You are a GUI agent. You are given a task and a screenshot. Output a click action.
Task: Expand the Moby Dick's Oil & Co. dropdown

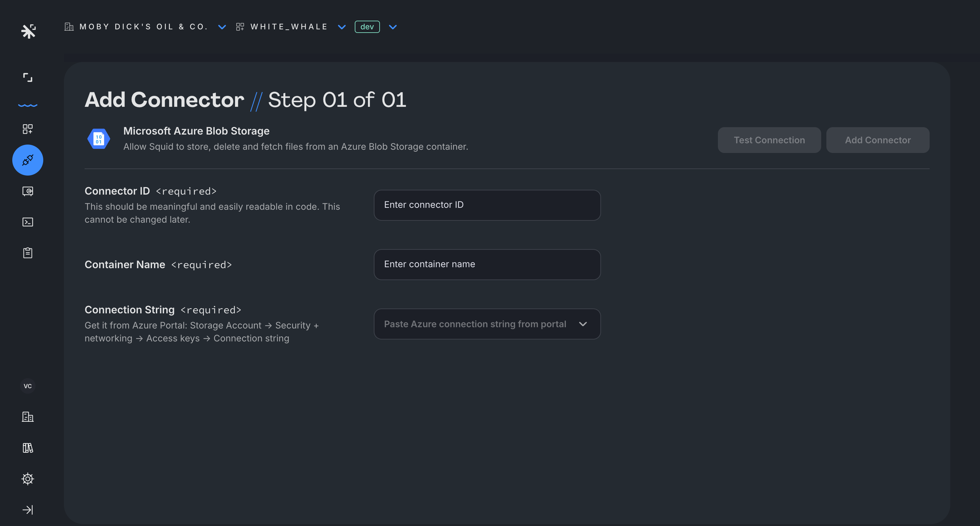pyautogui.click(x=222, y=27)
